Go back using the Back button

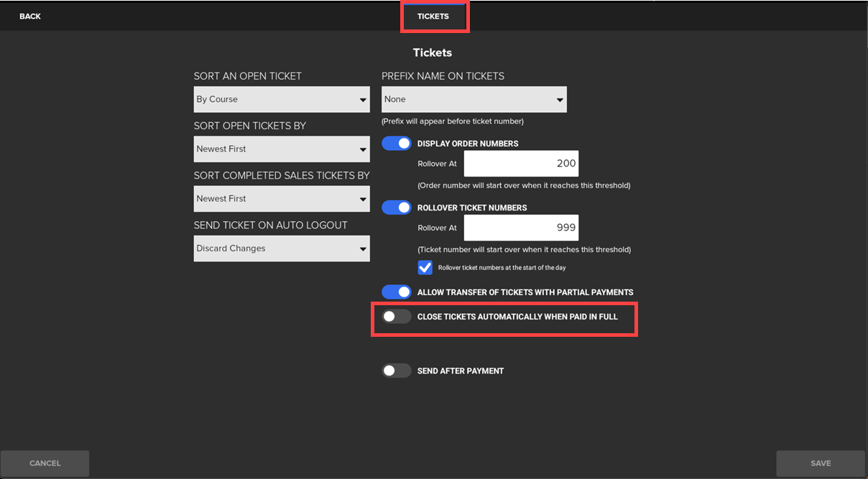(x=30, y=17)
